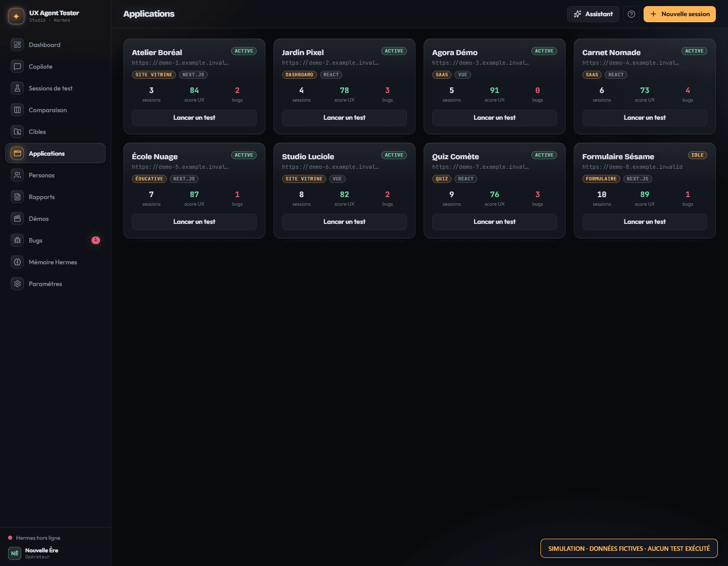This screenshot has width=728, height=566.
Task: Launch a test for Formulaire Sésame
Action: 645,222
